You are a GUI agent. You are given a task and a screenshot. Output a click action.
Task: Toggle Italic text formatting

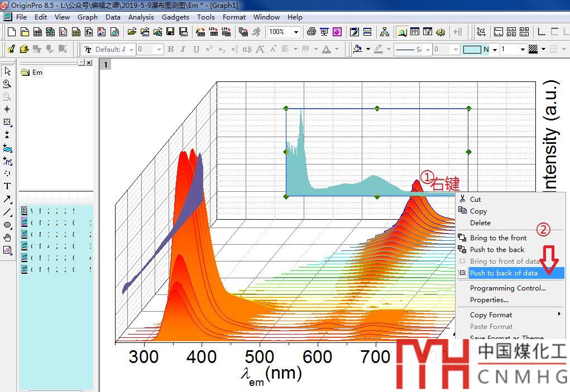coord(183,50)
